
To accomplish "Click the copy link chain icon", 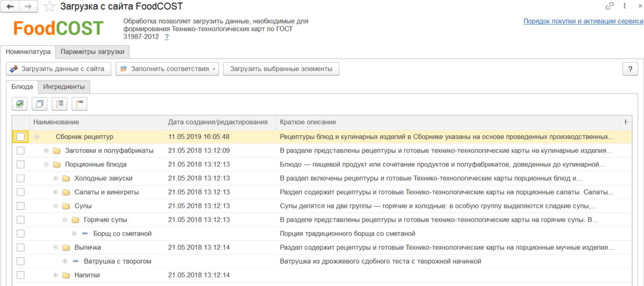I will point(609,7).
